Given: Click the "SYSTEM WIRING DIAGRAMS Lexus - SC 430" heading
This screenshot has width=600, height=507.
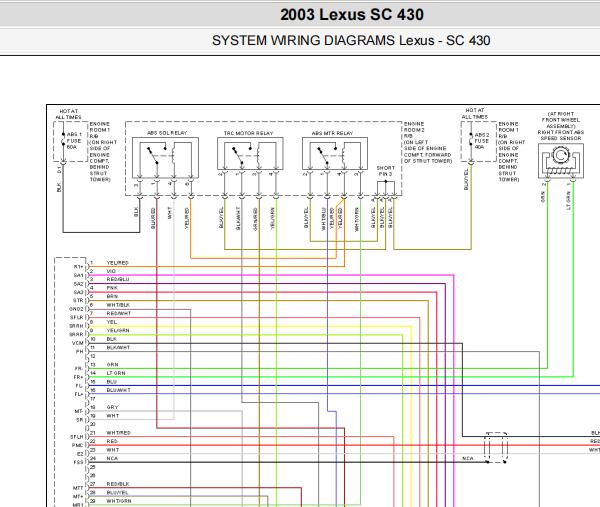Looking at the screenshot, I should pyautogui.click(x=351, y=41).
